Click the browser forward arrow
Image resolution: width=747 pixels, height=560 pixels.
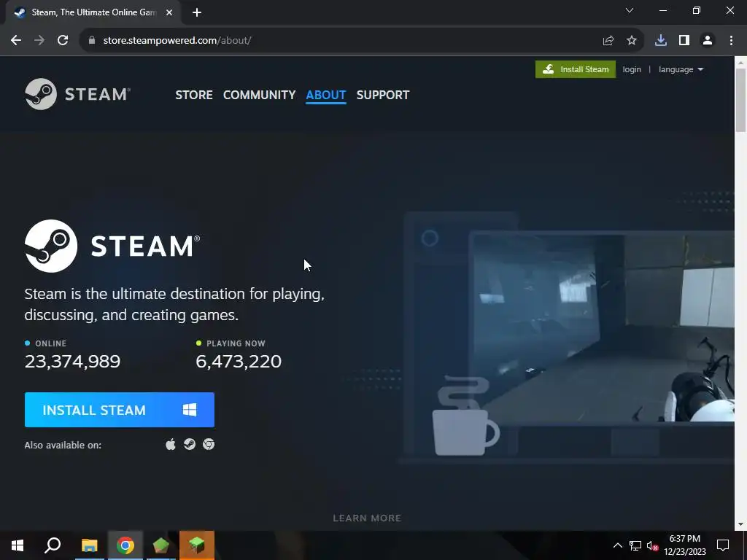tap(39, 41)
